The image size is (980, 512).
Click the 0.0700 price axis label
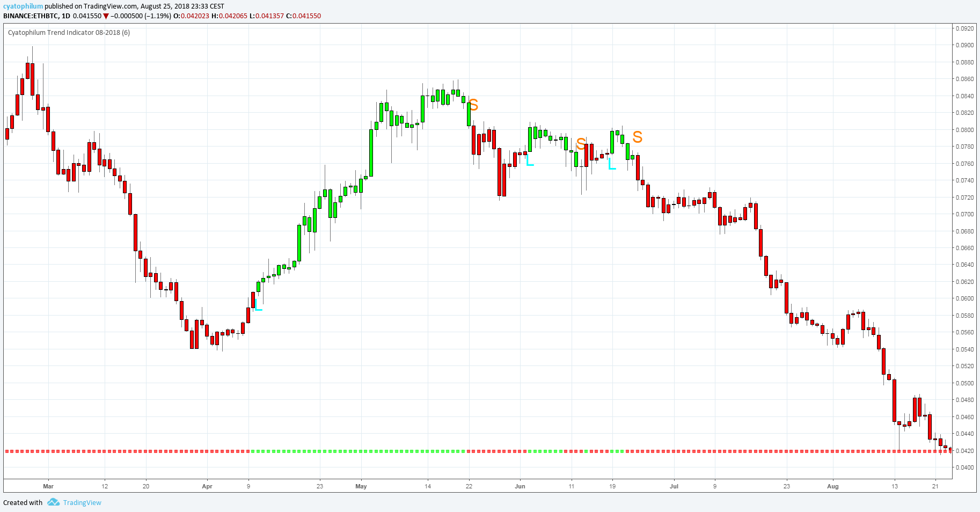point(964,214)
